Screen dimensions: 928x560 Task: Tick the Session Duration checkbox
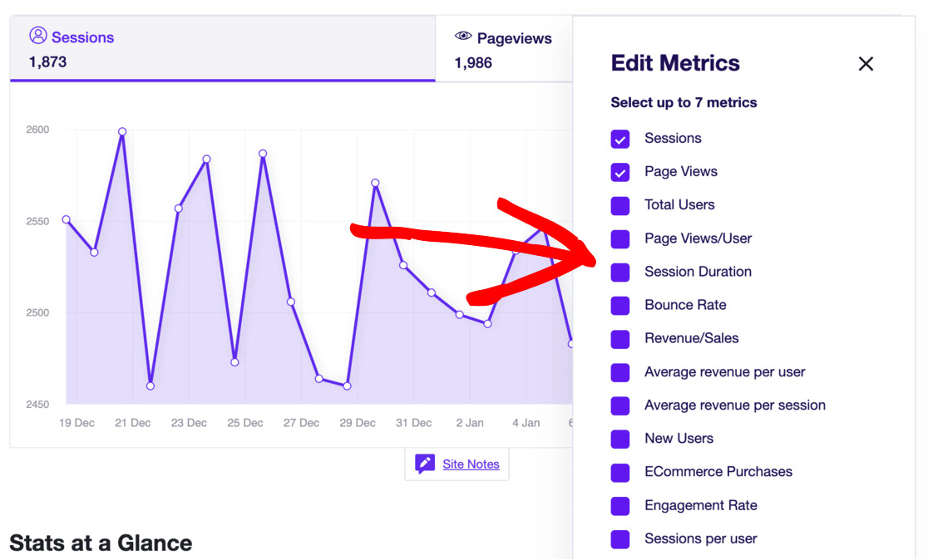click(620, 272)
